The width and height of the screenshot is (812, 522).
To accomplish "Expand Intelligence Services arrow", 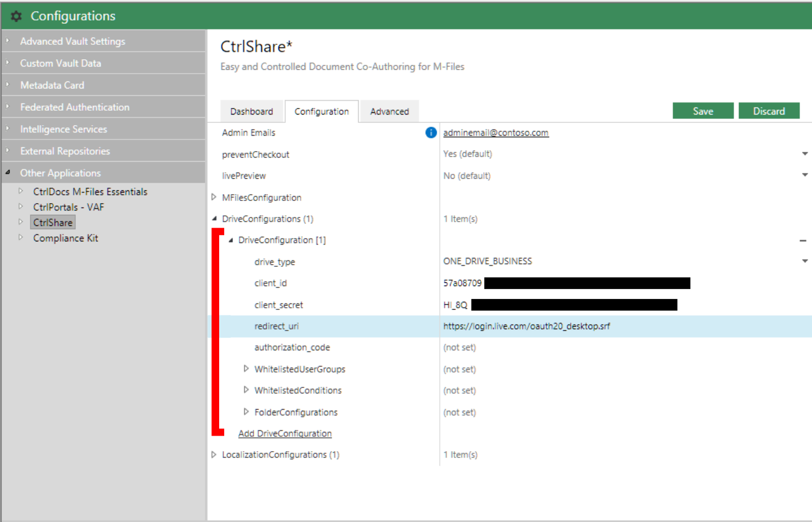I will click(8, 128).
